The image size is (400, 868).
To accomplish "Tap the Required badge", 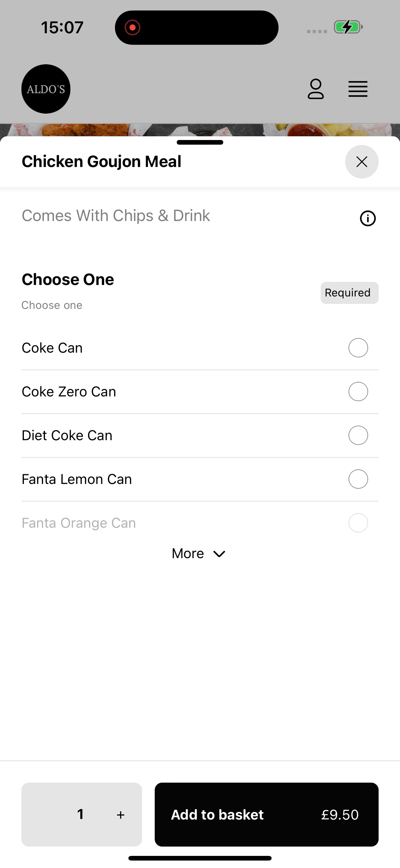I will point(349,293).
